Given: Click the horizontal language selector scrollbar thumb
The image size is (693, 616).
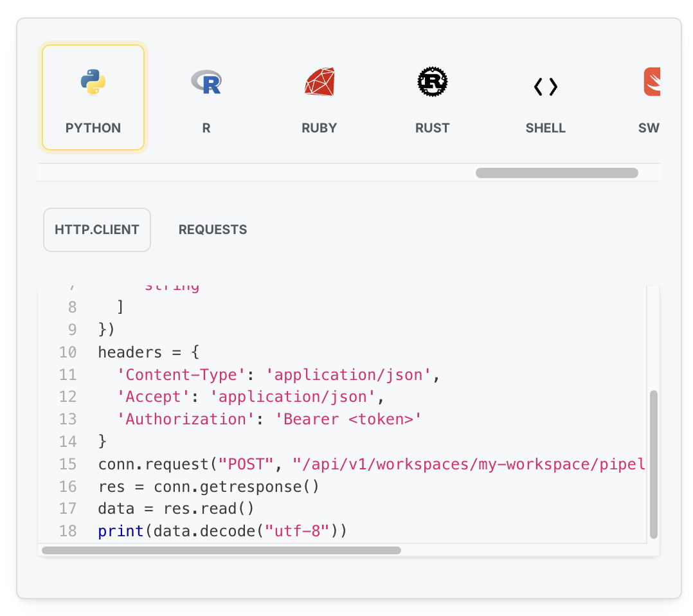Looking at the screenshot, I should [557, 172].
